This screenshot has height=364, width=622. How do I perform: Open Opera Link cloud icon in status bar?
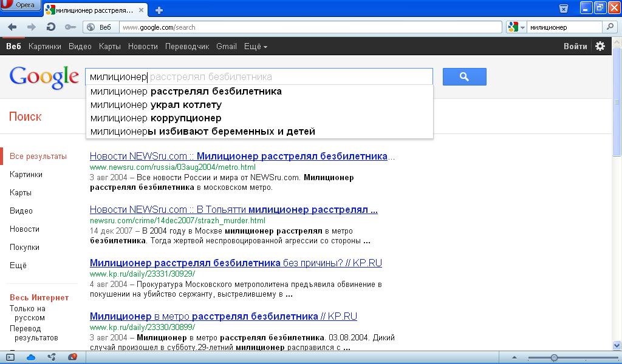click(31, 357)
